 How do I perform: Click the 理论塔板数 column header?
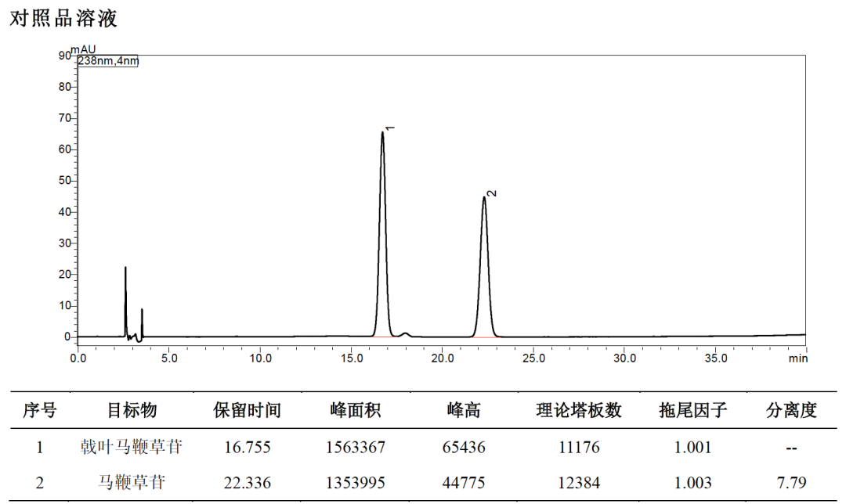[579, 411]
